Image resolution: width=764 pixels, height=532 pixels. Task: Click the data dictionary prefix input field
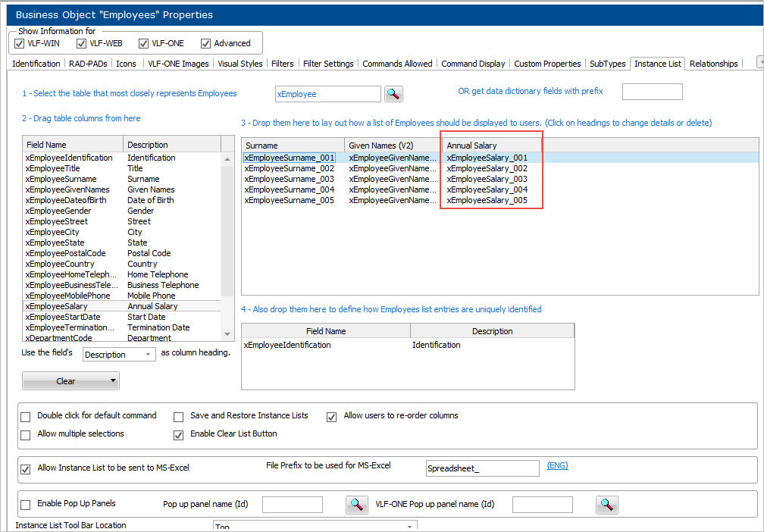pos(652,92)
